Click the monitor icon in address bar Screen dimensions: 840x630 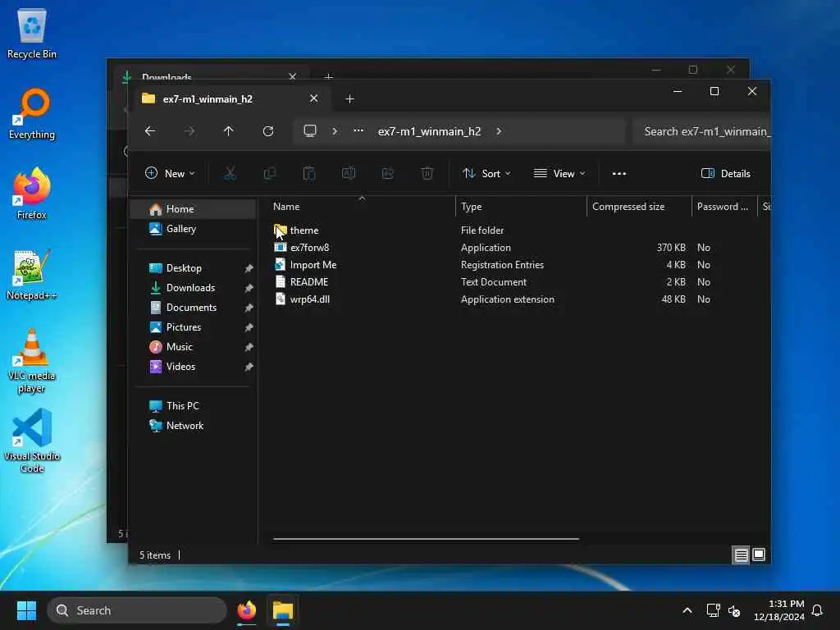pos(310,131)
